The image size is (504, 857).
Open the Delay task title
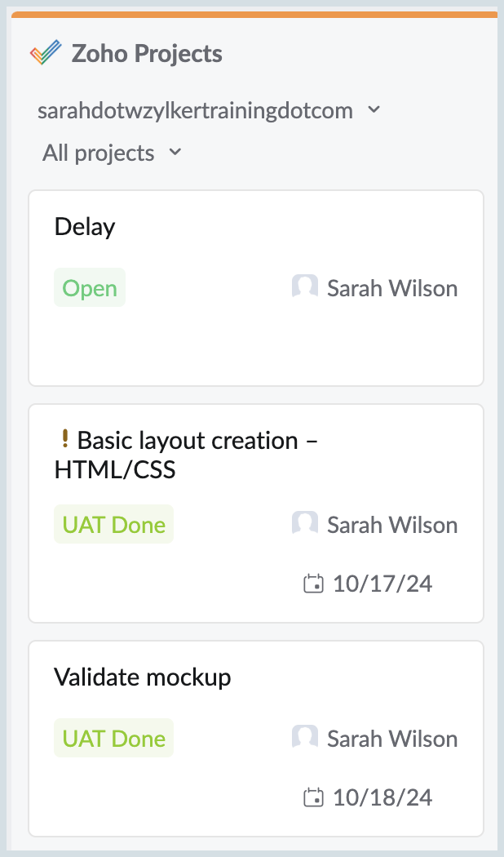tap(85, 226)
